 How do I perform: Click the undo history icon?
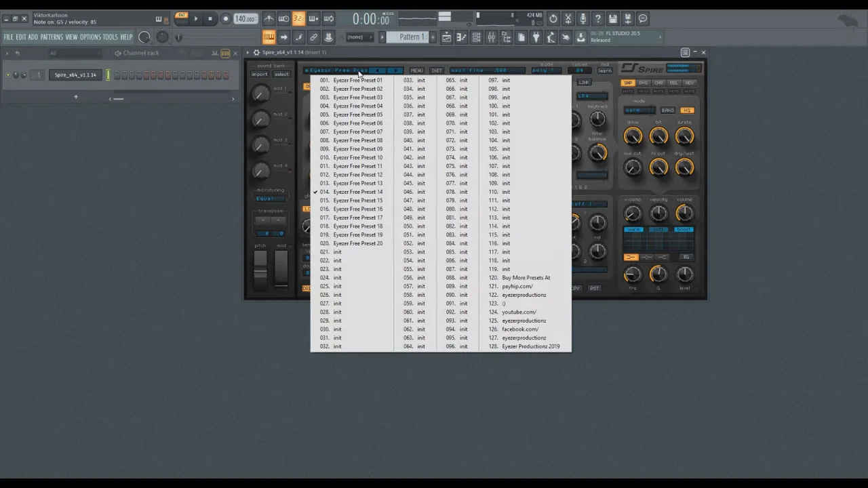point(553,19)
